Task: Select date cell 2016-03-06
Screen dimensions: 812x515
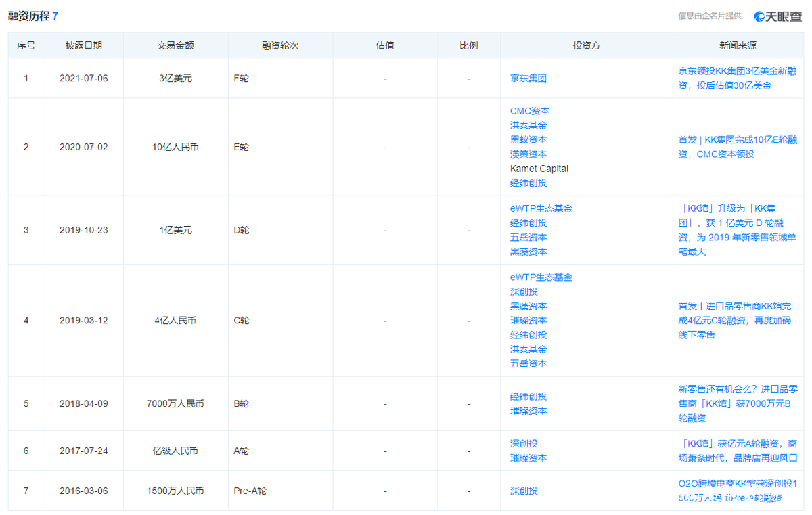Action: click(84, 491)
